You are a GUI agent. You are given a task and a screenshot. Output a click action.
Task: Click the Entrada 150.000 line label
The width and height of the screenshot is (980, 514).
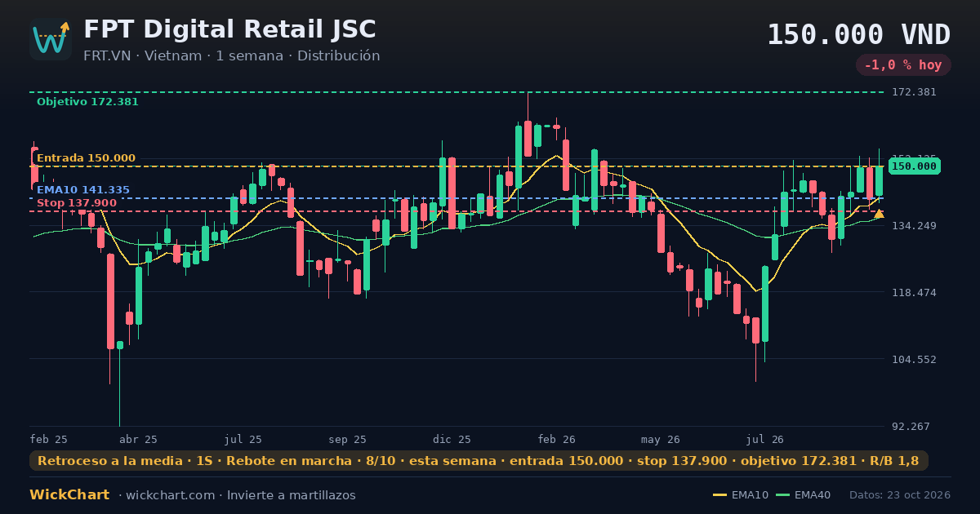pos(86,158)
